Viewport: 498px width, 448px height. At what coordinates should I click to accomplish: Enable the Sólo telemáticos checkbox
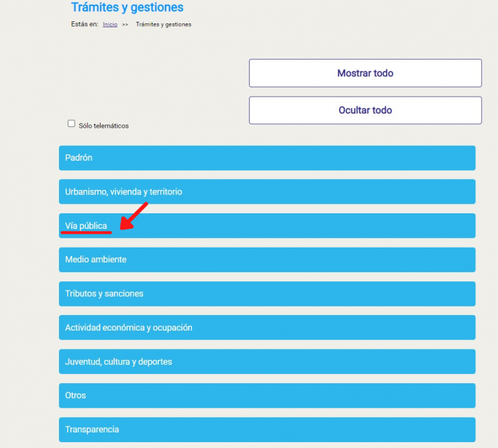point(71,124)
